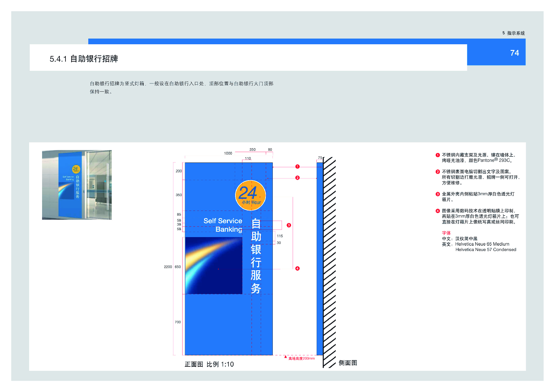Click the 115 dimension label
The image size is (555, 392).
(280, 236)
